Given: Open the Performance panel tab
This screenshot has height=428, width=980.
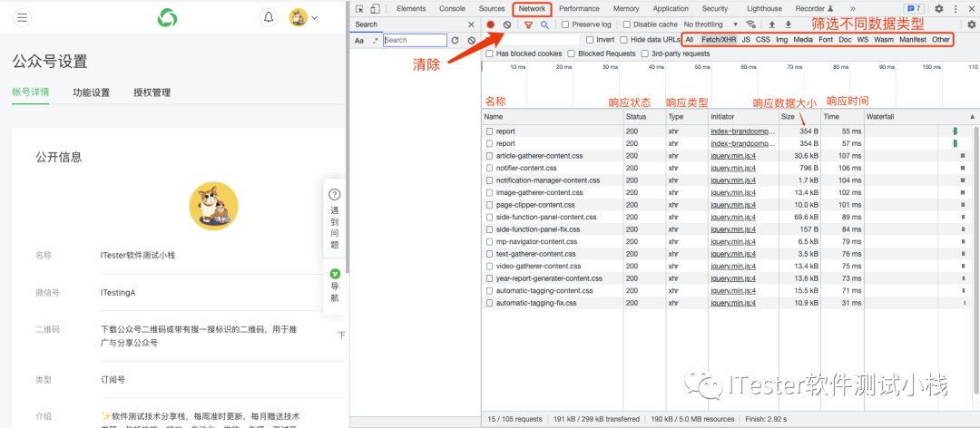Looking at the screenshot, I should 579,9.
